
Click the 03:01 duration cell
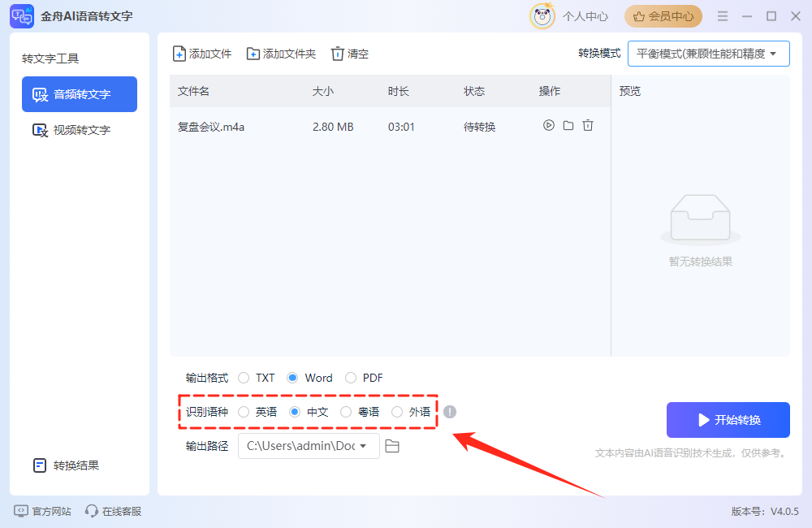[401, 127]
